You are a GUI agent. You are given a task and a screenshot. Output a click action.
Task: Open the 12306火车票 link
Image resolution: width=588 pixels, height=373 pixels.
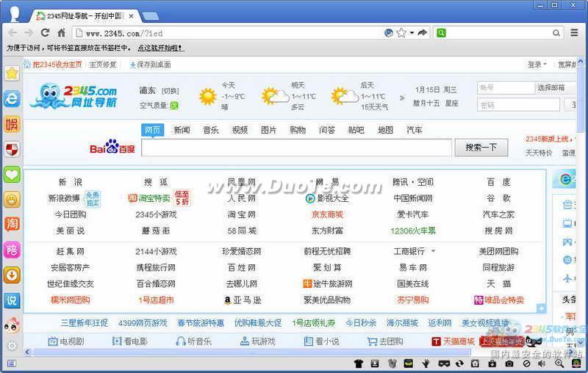point(412,231)
